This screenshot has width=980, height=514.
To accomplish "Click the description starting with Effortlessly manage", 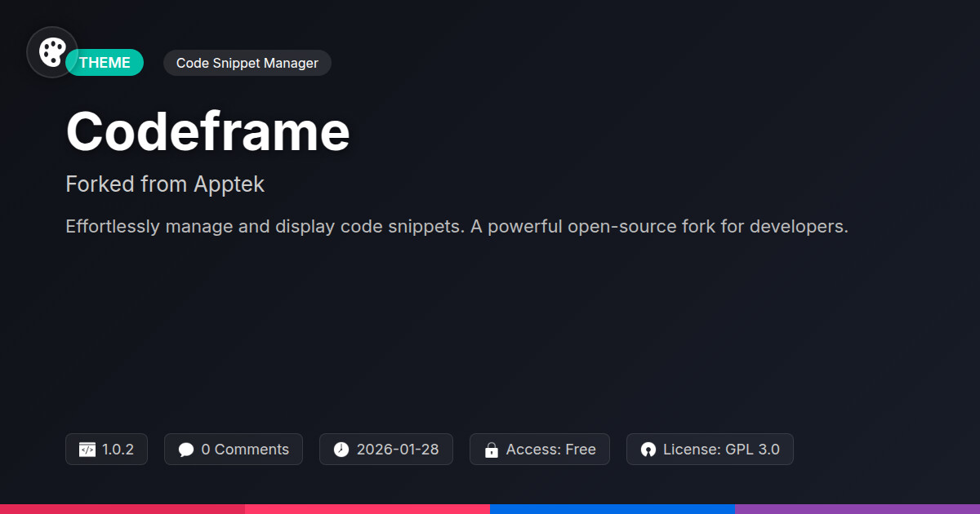I will pos(457,227).
